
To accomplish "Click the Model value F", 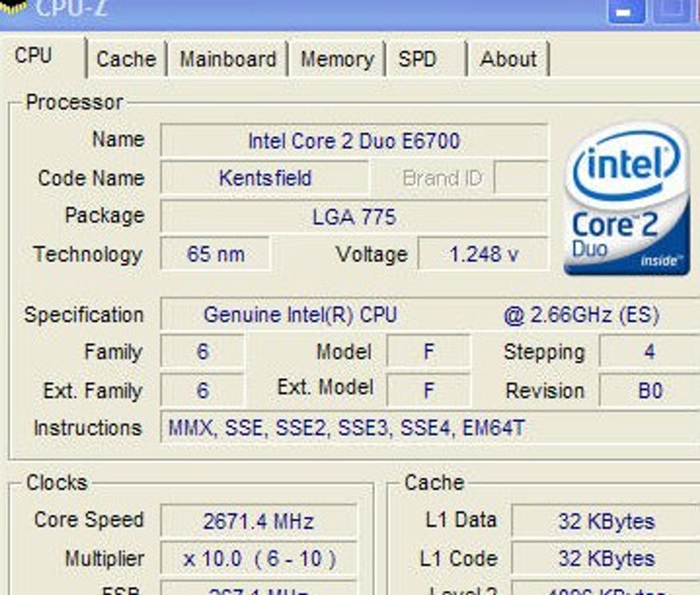I will click(x=429, y=351).
